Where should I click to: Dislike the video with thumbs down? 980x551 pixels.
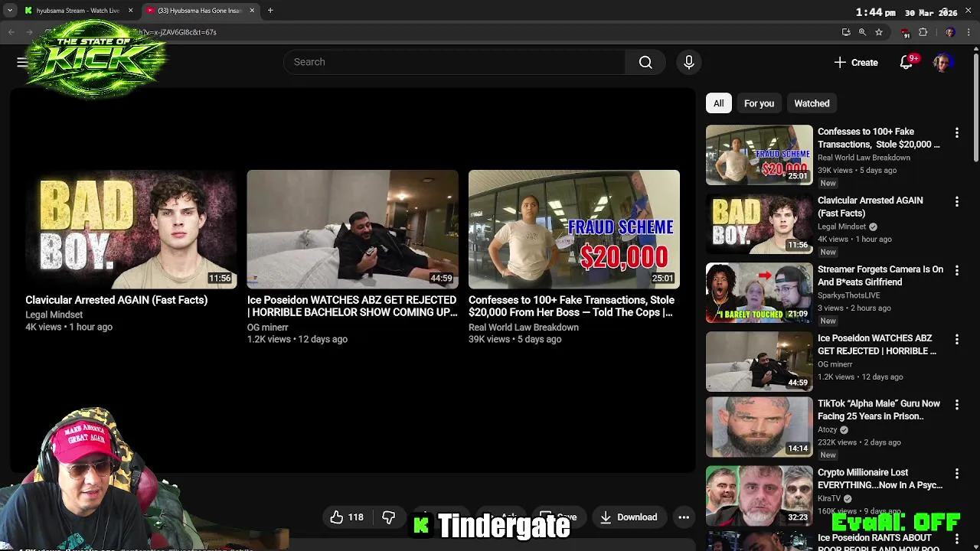389,517
